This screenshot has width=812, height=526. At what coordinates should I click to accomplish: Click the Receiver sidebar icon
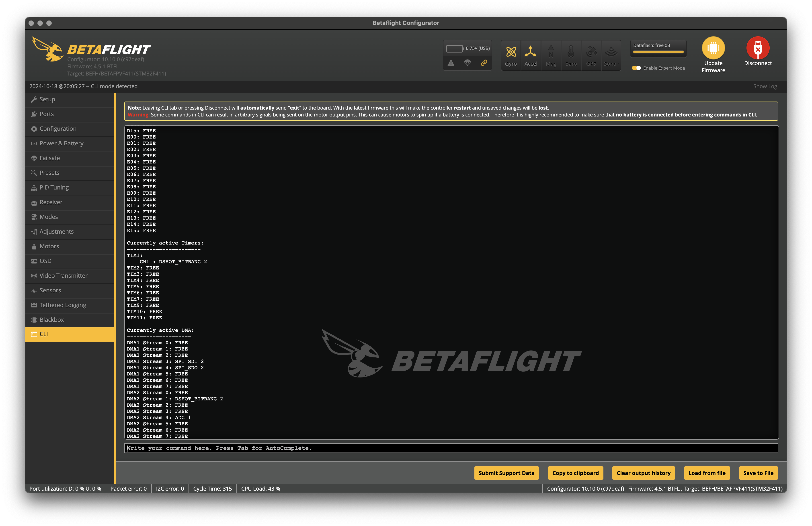click(x=34, y=202)
